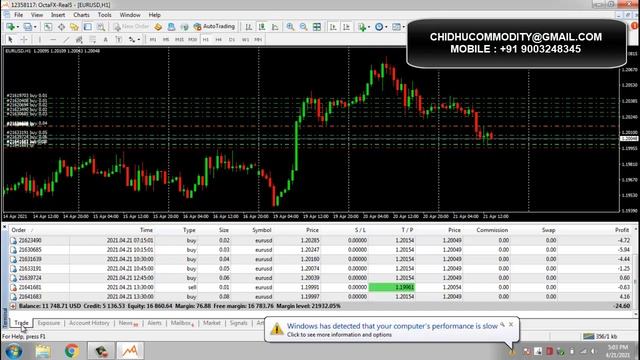The image size is (640, 360).
Task: Zoom in on the chart
Action: (290, 27)
